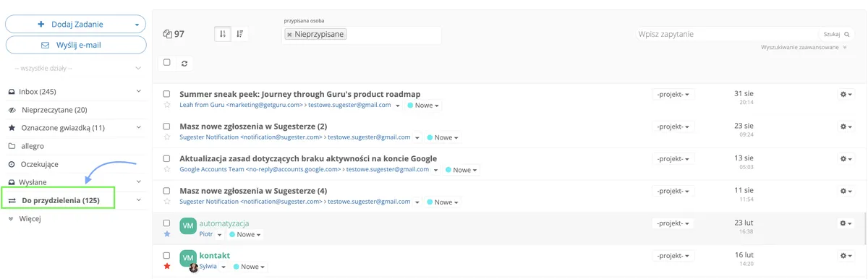The width and height of the screenshot is (868, 279).
Task: Expand the Do przydzielenia chevron
Action: pyautogui.click(x=138, y=200)
